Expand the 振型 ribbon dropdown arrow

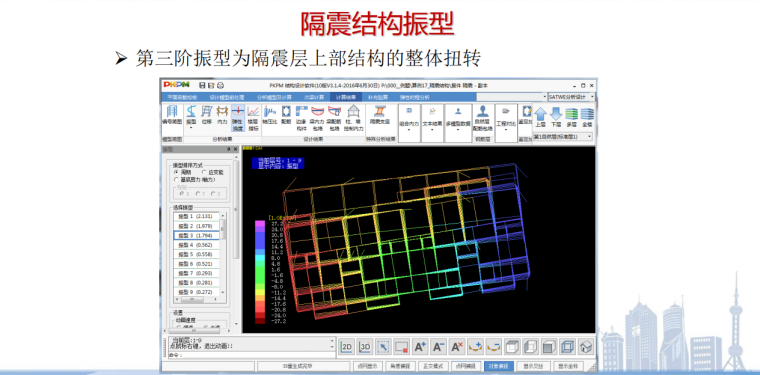click(x=191, y=128)
